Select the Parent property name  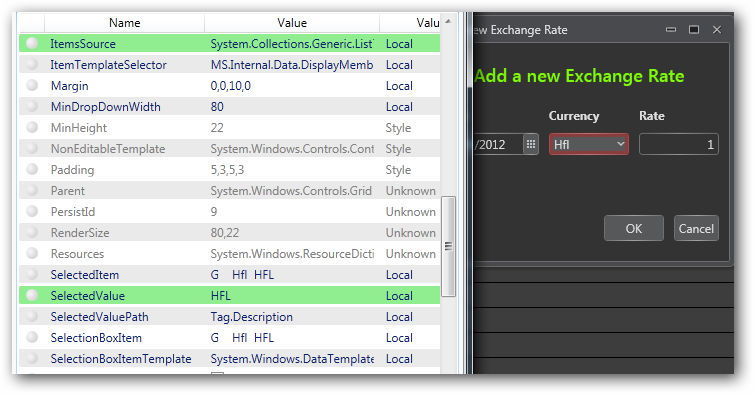point(67,191)
